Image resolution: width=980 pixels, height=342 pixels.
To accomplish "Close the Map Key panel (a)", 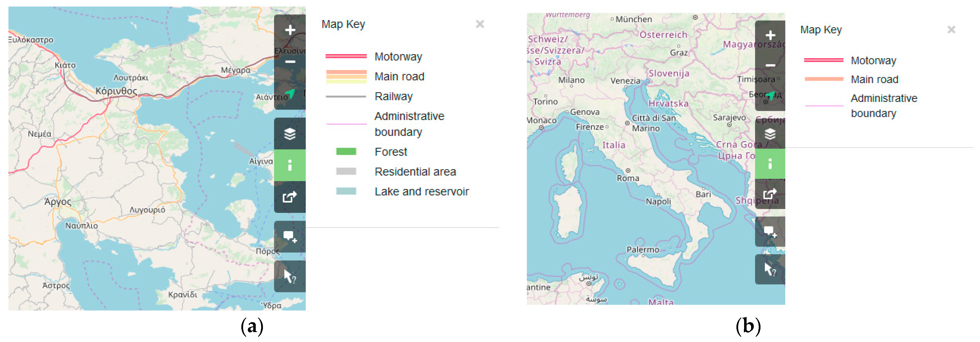I will (x=480, y=24).
